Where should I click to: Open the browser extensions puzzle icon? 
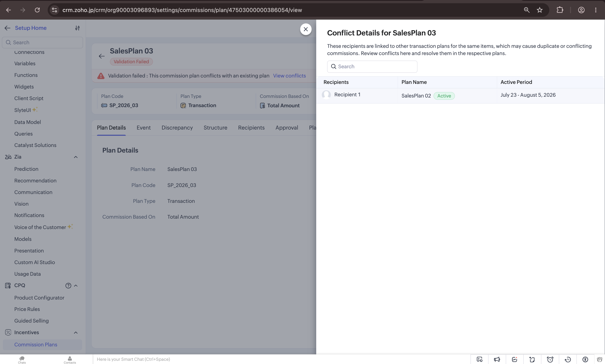coord(560,10)
